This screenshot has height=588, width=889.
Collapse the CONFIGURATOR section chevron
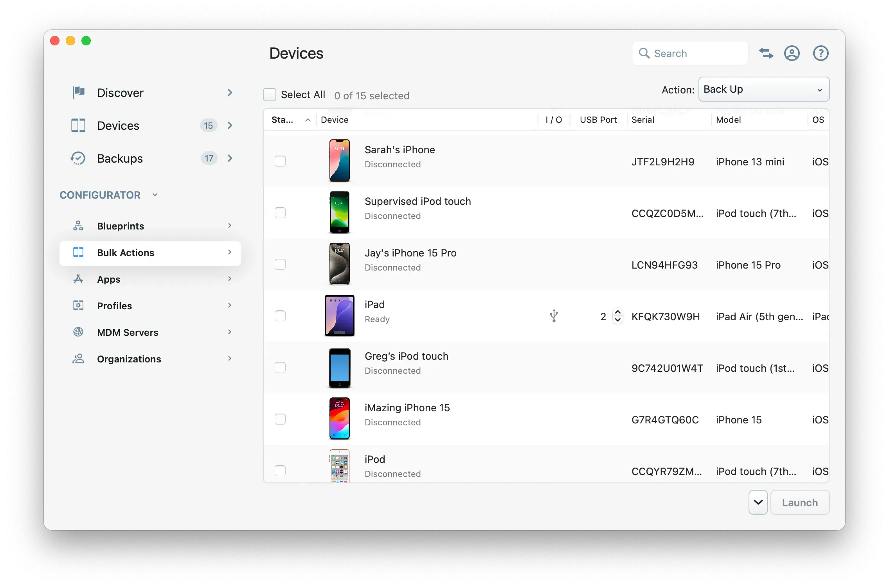(x=155, y=195)
